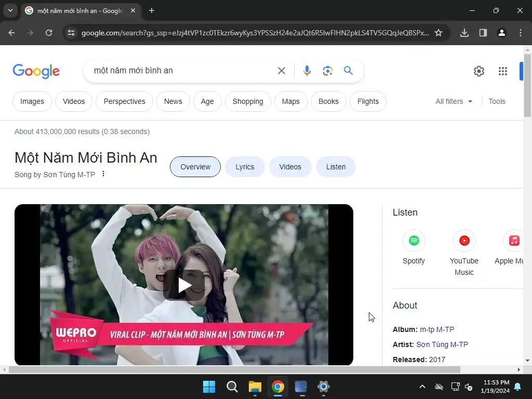This screenshot has width=532, height=399.
Task: Close the Google search tab
Action: [x=133, y=10]
